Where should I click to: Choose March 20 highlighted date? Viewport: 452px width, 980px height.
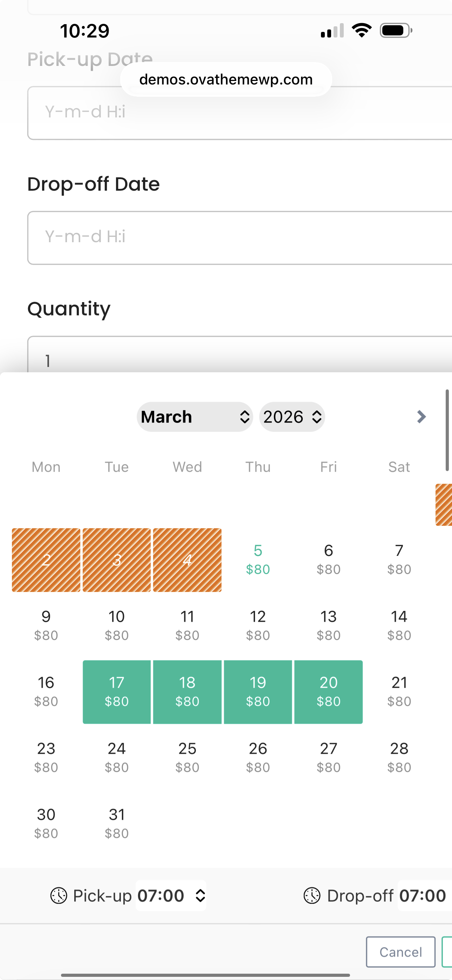tap(328, 692)
